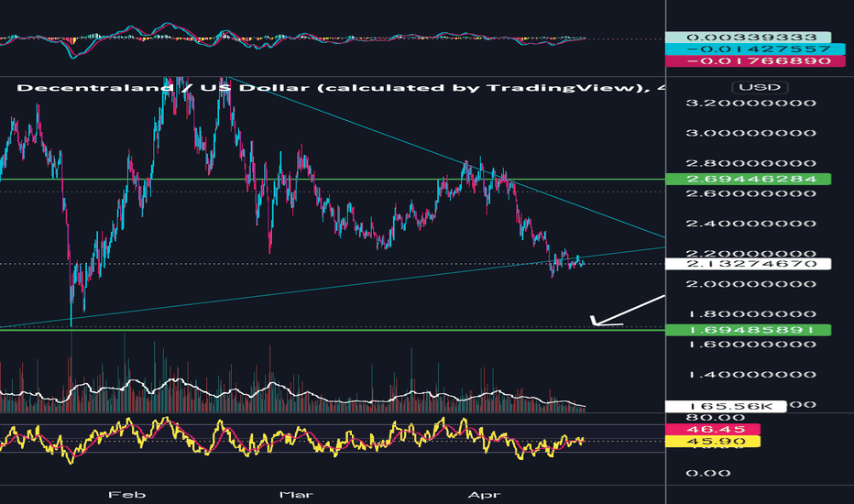Image resolution: width=854 pixels, height=504 pixels.
Task: Click the RSI value 46.45 label
Action: pyautogui.click(x=712, y=430)
